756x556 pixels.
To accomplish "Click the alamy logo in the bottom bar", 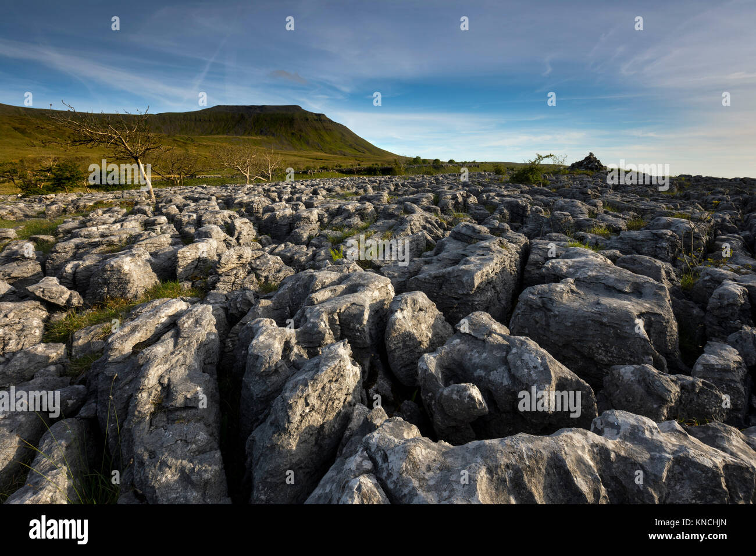I will click(x=58, y=530).
